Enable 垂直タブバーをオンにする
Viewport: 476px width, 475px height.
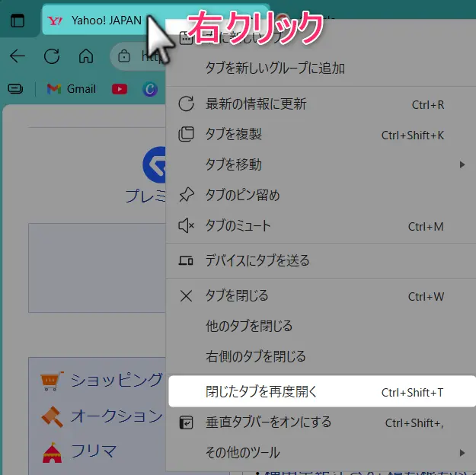[268, 422]
